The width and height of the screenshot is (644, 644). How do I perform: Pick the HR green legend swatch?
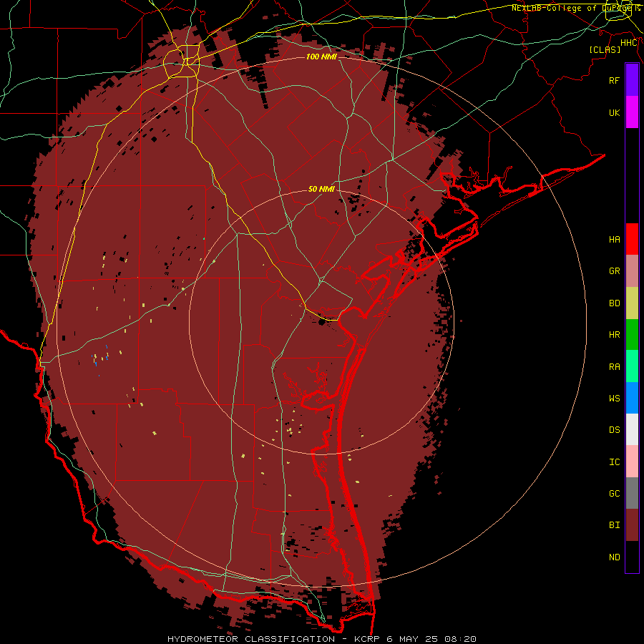click(x=632, y=335)
